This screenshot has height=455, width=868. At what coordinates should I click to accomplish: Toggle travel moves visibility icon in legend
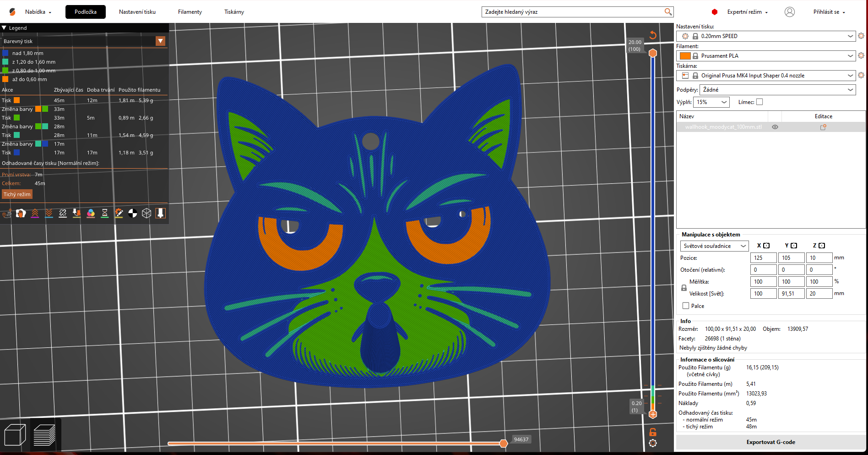(x=7, y=214)
